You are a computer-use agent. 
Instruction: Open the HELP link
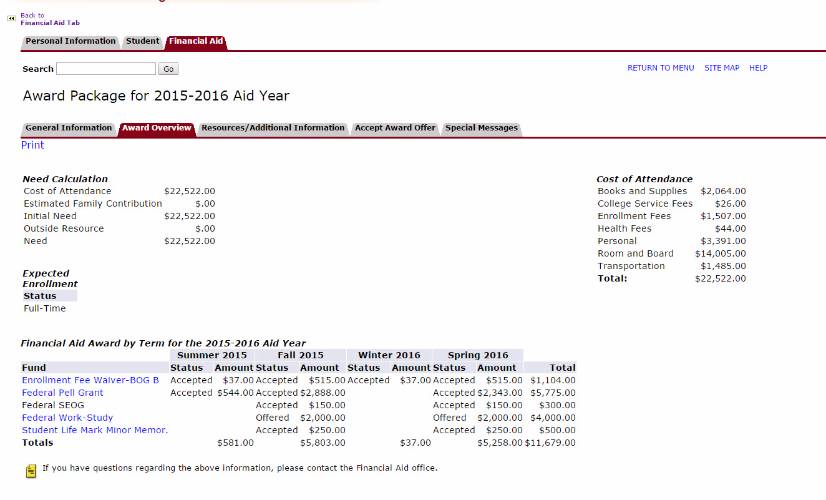tap(758, 68)
